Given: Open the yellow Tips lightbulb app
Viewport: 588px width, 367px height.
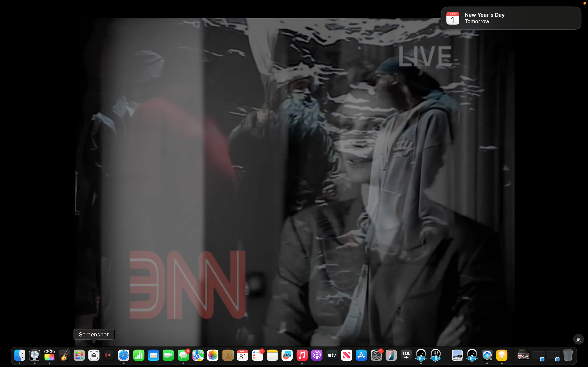Looking at the screenshot, I should 502,355.
